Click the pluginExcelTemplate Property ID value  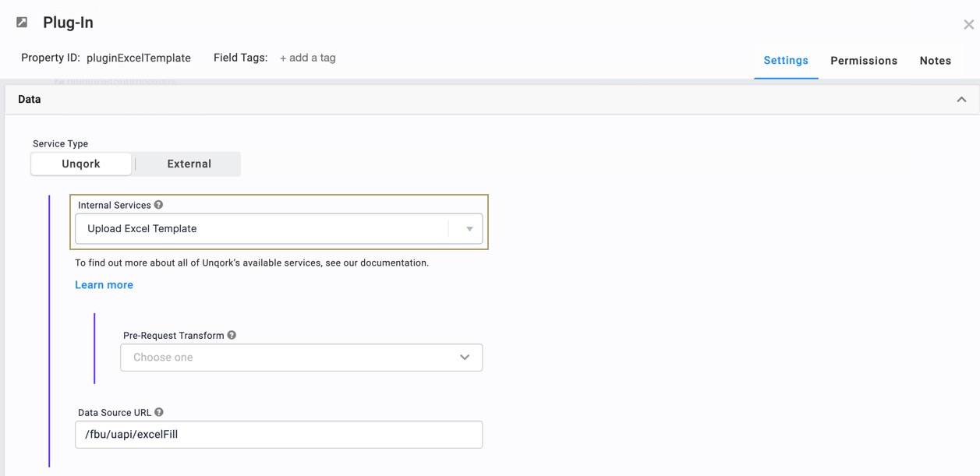[139, 58]
